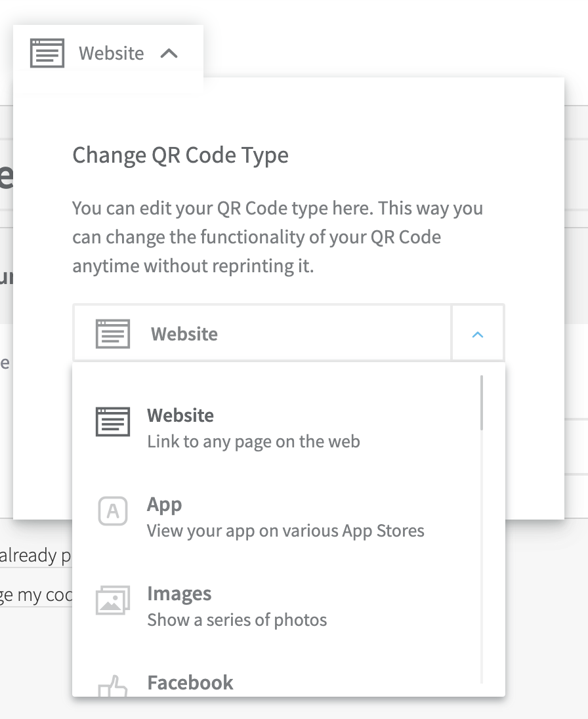Click the "Change QR Code Type" heading

[x=180, y=155]
